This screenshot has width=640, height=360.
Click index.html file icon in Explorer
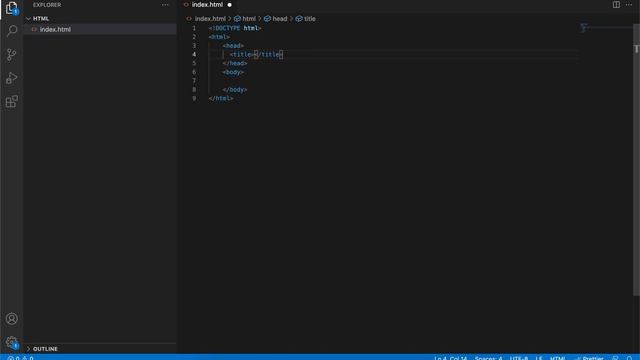[x=34, y=29]
